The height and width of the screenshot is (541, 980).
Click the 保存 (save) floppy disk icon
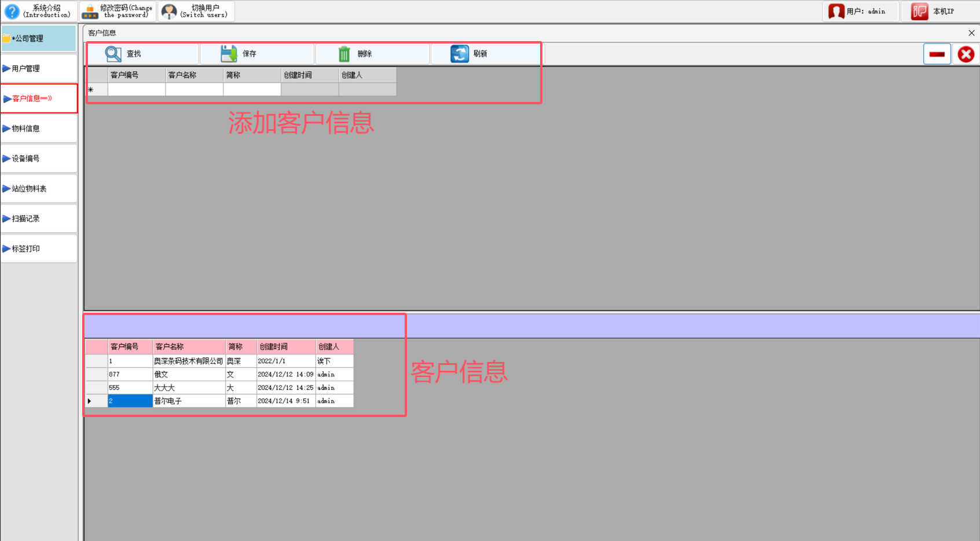[227, 53]
